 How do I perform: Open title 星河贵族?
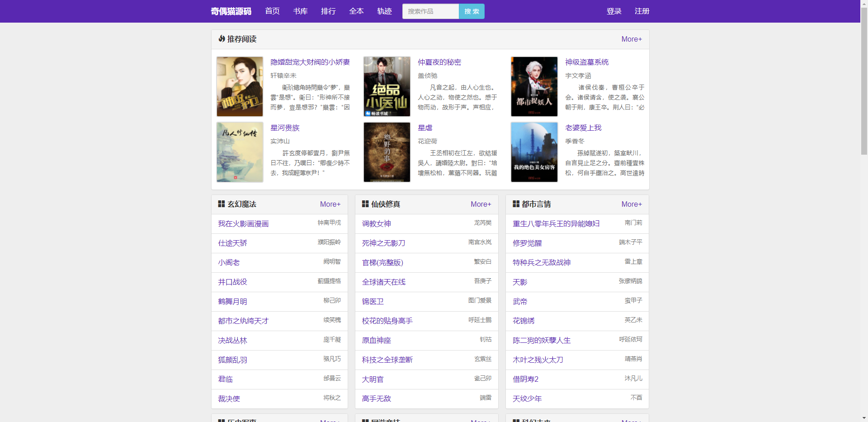285,128
